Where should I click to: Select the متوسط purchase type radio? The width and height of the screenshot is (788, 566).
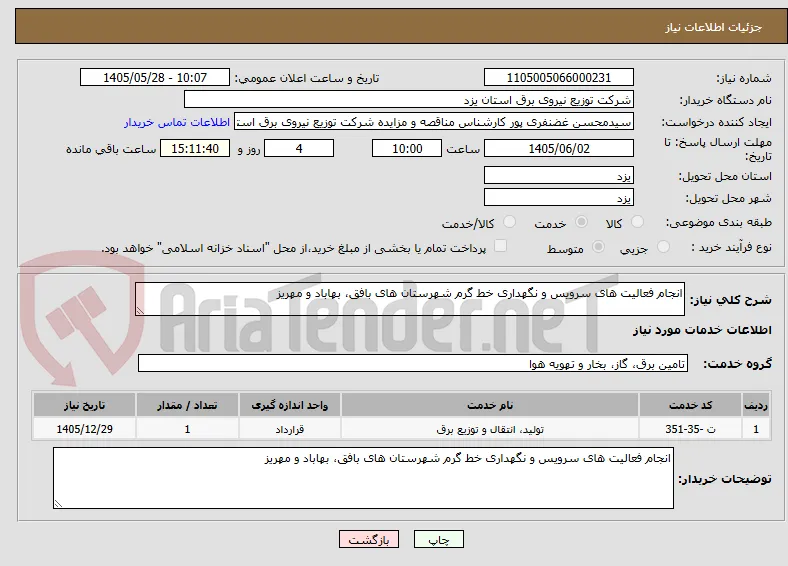point(598,246)
